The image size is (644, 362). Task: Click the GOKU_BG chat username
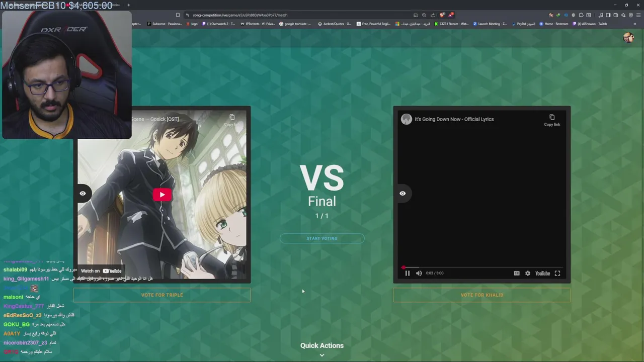coord(17,324)
